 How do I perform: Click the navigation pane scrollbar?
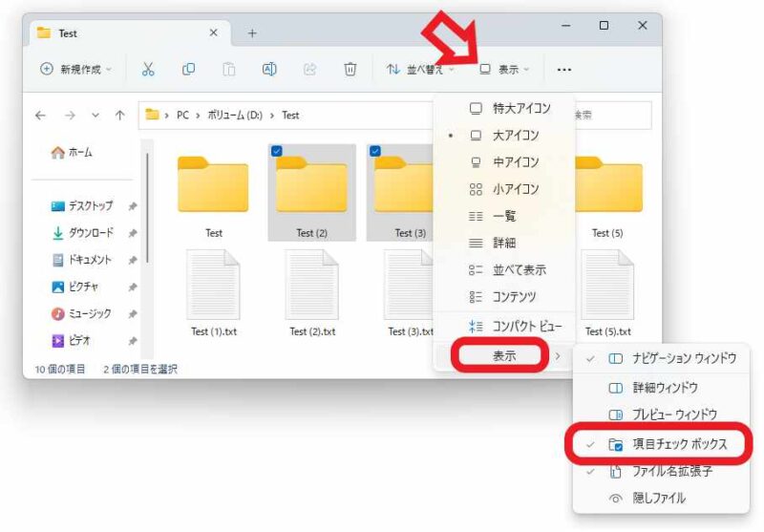[147, 207]
